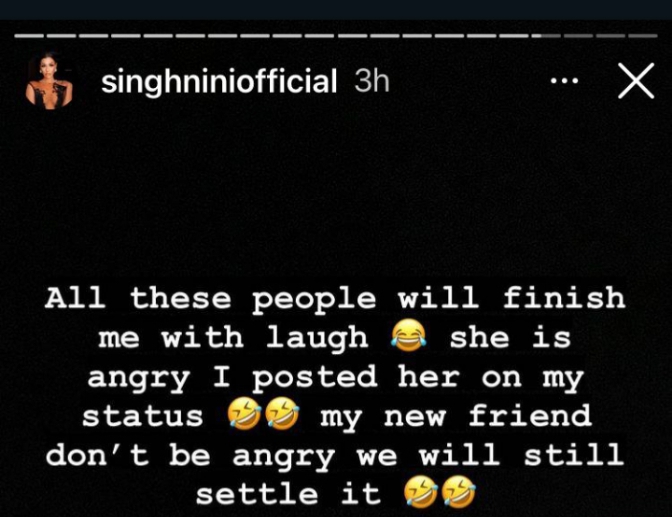Tap the final rolling-laugh emoji of the story
The image size is (672, 517).
pos(459,492)
